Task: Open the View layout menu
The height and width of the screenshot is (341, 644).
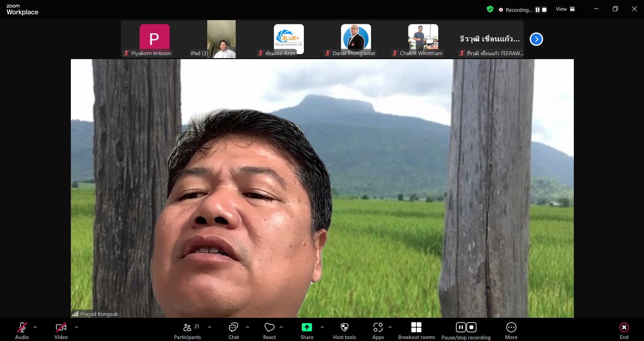Action: pos(565,9)
